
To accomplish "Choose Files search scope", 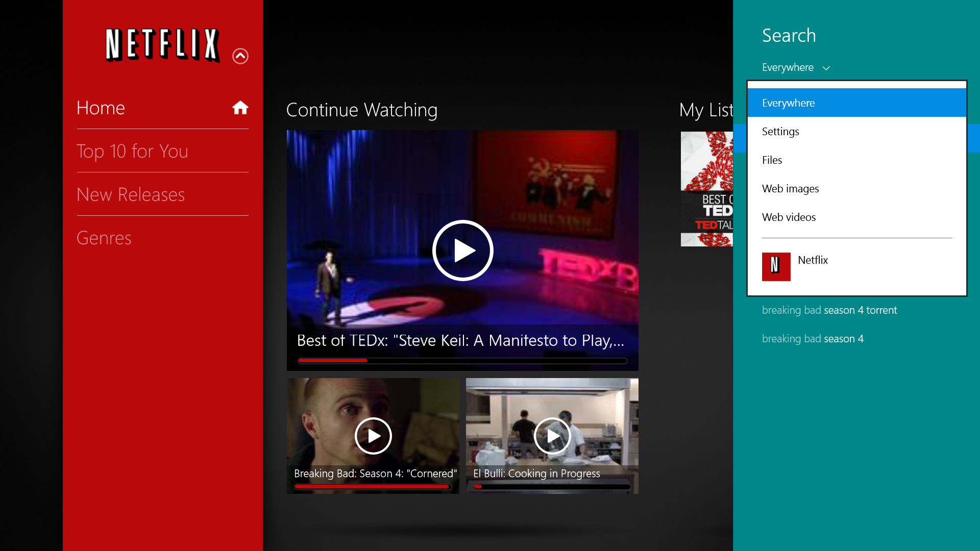I will 857,160.
